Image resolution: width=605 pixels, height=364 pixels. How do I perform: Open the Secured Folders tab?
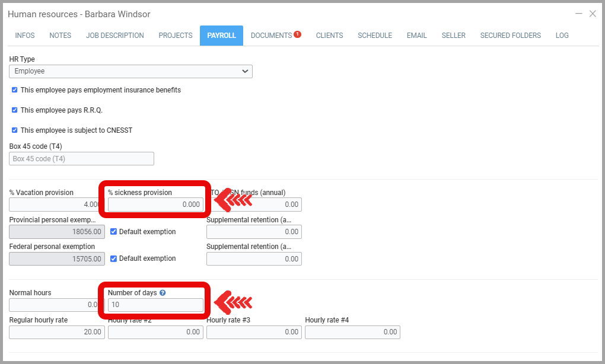[x=510, y=36]
